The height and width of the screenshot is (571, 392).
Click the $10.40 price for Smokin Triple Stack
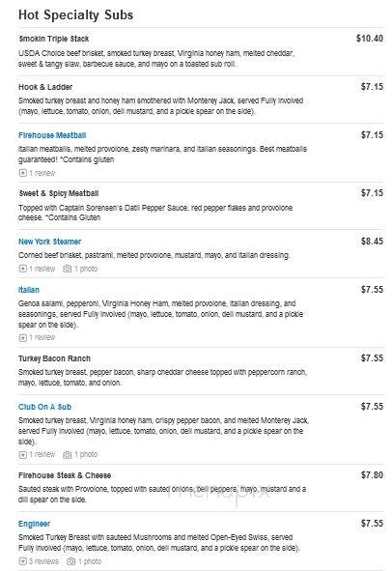[x=370, y=39]
